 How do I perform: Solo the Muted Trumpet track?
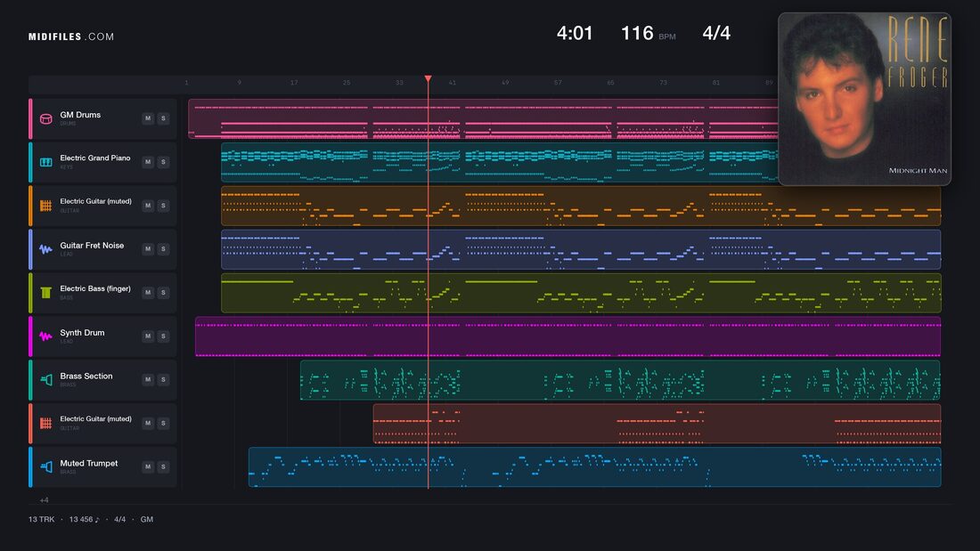tap(163, 466)
